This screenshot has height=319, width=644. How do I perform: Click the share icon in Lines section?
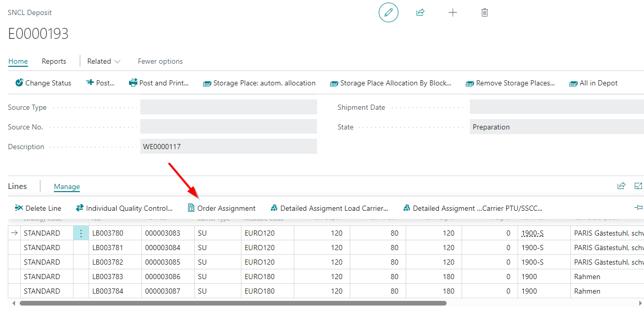click(x=621, y=186)
